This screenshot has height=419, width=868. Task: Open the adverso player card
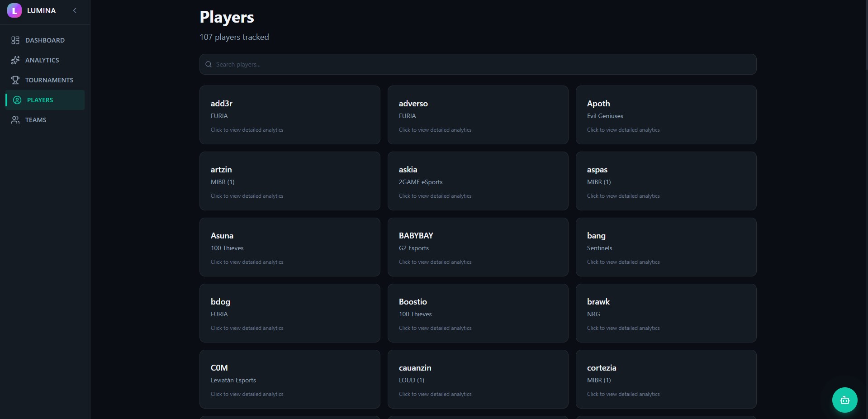[478, 115]
